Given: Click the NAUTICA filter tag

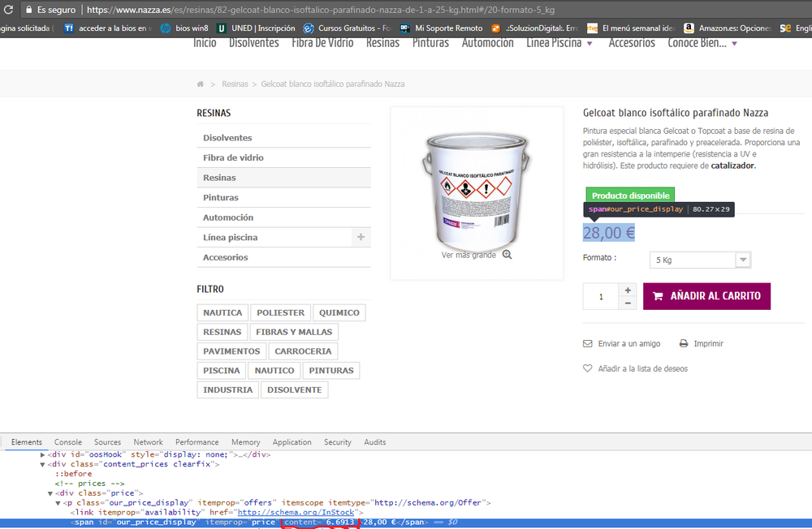Looking at the screenshot, I should tap(222, 312).
